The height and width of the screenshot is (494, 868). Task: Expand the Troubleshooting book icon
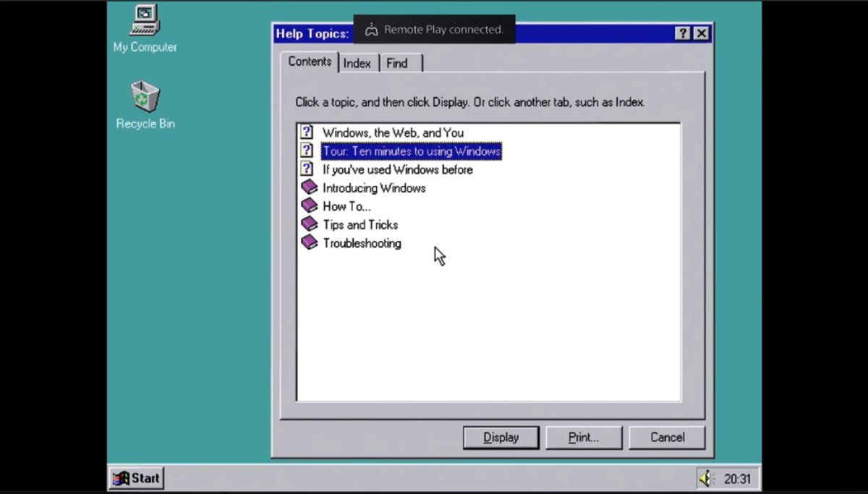pyautogui.click(x=310, y=242)
